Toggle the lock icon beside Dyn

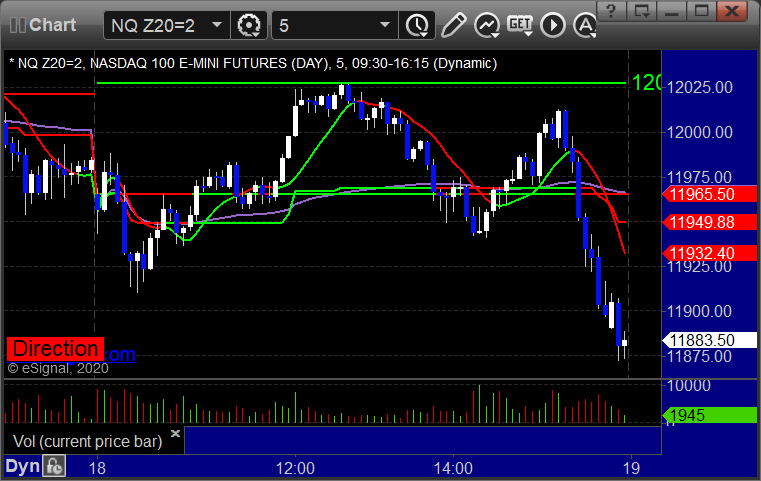click(54, 466)
